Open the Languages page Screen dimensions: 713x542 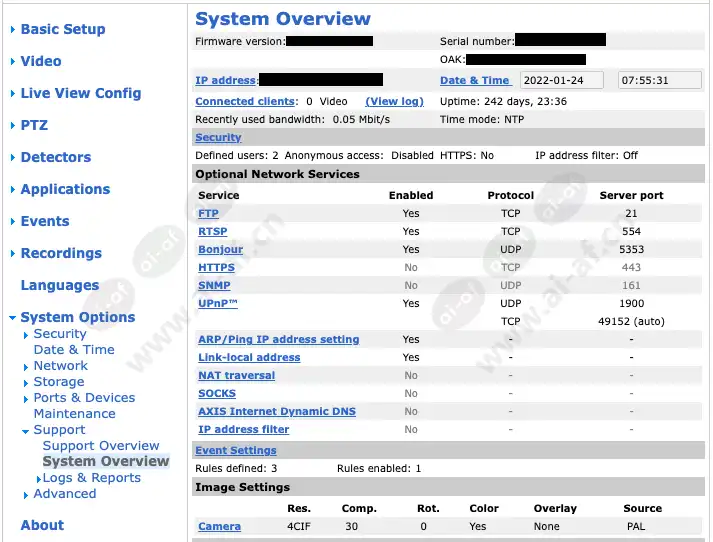pyautogui.click(x=60, y=285)
